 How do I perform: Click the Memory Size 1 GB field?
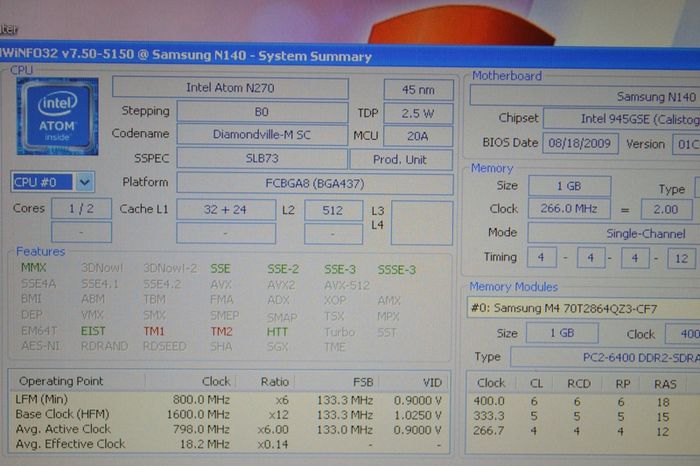coord(570,186)
